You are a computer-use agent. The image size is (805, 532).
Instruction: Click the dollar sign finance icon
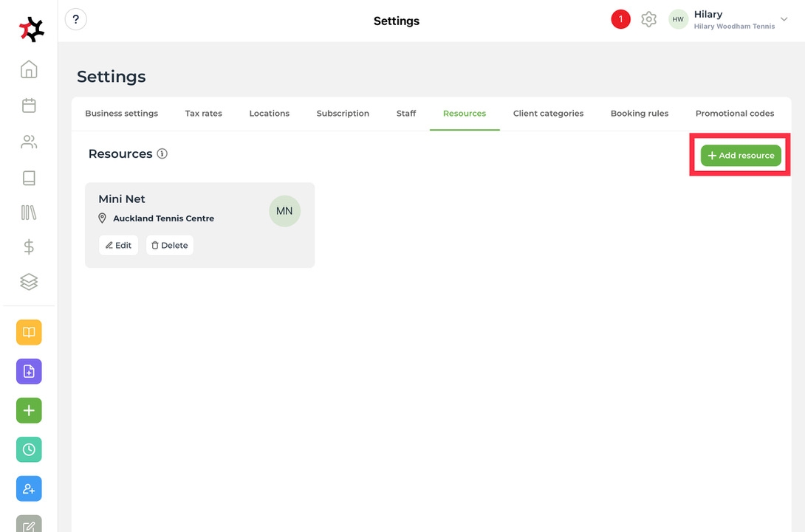pos(29,247)
